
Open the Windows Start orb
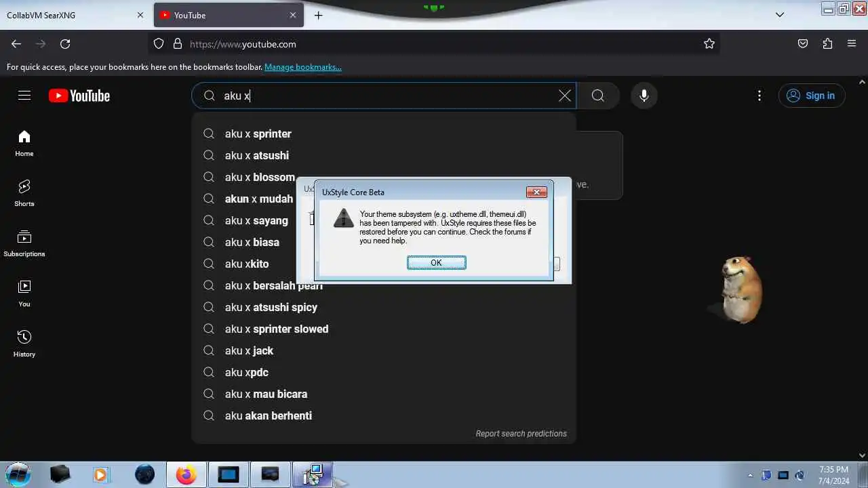click(18, 474)
